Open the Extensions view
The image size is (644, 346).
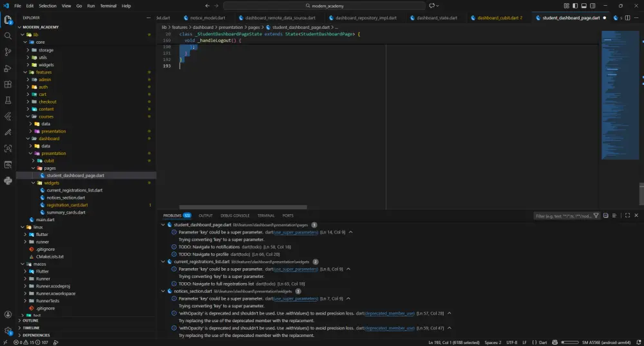[x=8, y=84]
